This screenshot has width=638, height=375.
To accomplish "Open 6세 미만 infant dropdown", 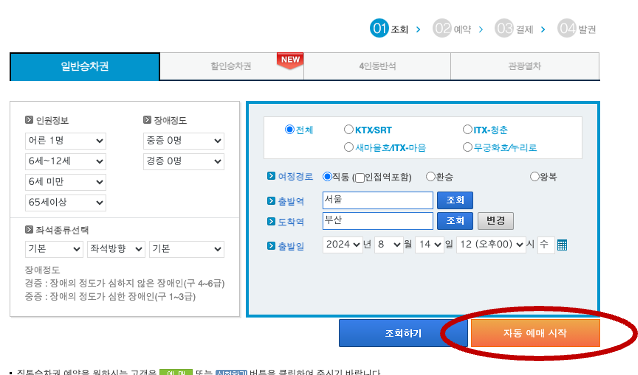I will coord(66,182).
